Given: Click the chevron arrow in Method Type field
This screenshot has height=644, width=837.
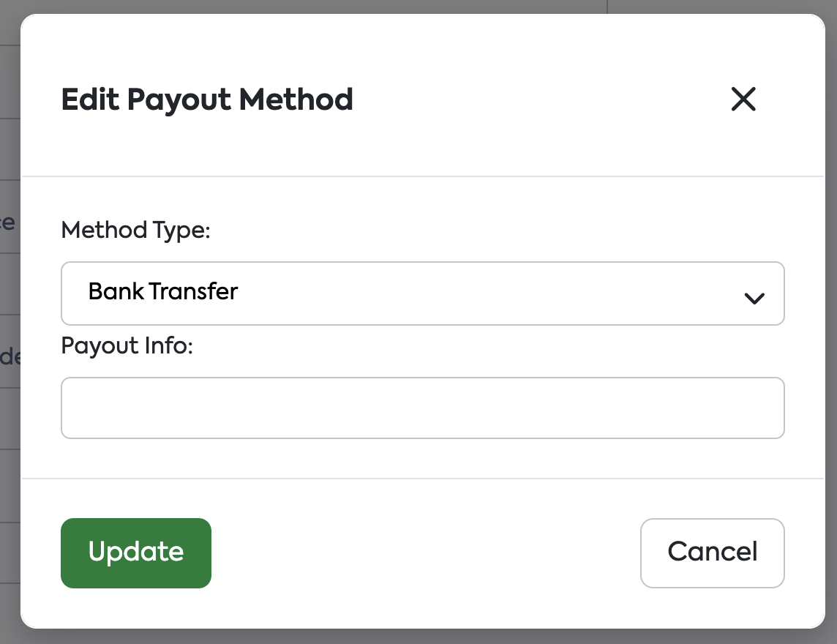Looking at the screenshot, I should coord(754,297).
